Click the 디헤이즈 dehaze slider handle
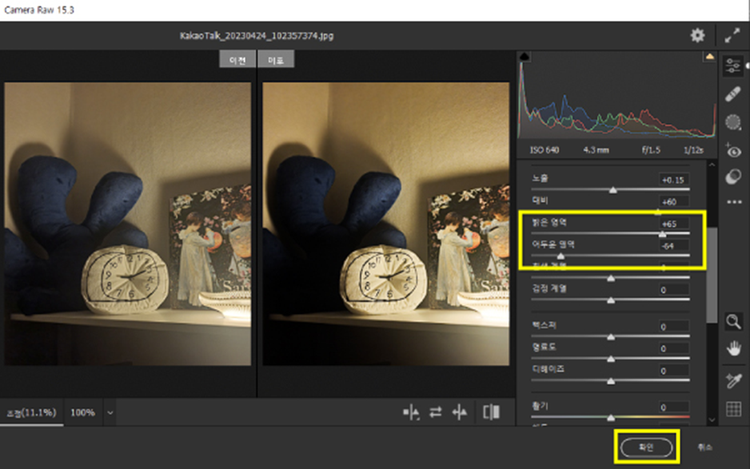Screen dimensions: 750x469 [611, 381]
